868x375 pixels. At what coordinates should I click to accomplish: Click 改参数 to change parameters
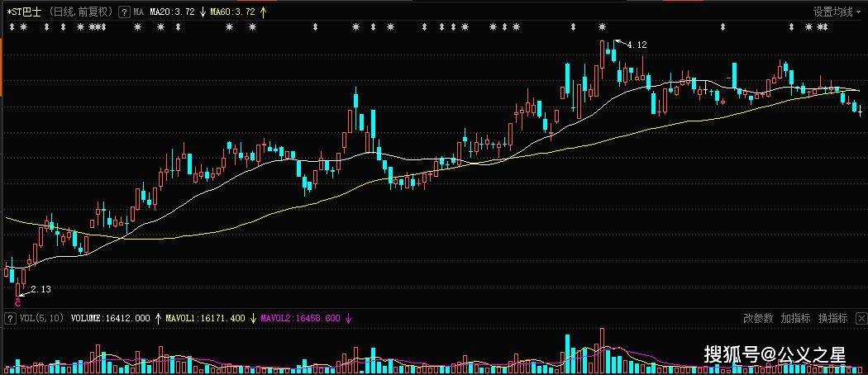758,318
